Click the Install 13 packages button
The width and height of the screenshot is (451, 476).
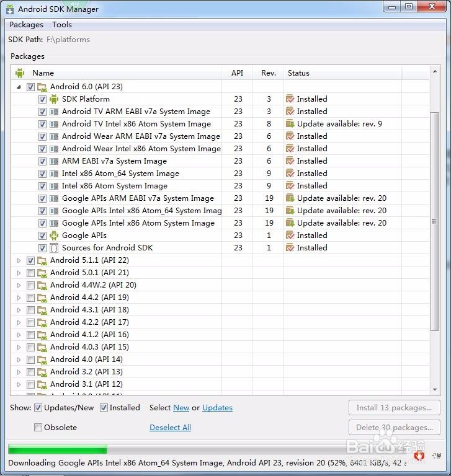pyautogui.click(x=394, y=408)
